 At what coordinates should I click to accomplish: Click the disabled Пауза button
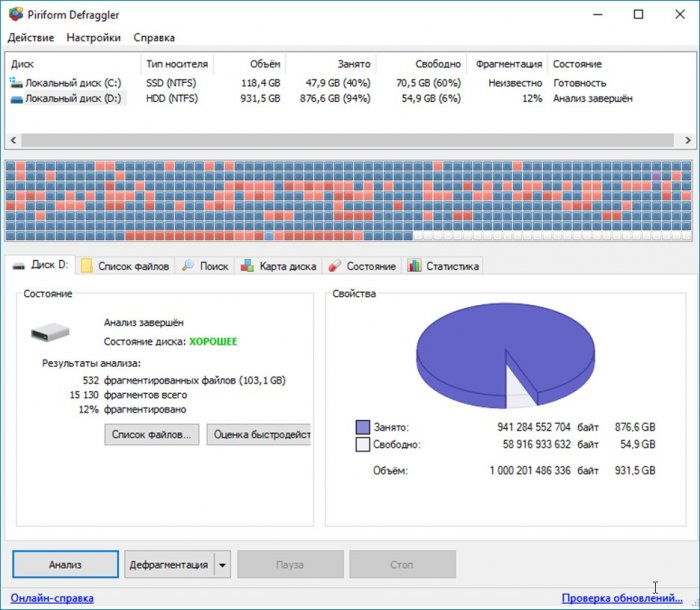[290, 564]
